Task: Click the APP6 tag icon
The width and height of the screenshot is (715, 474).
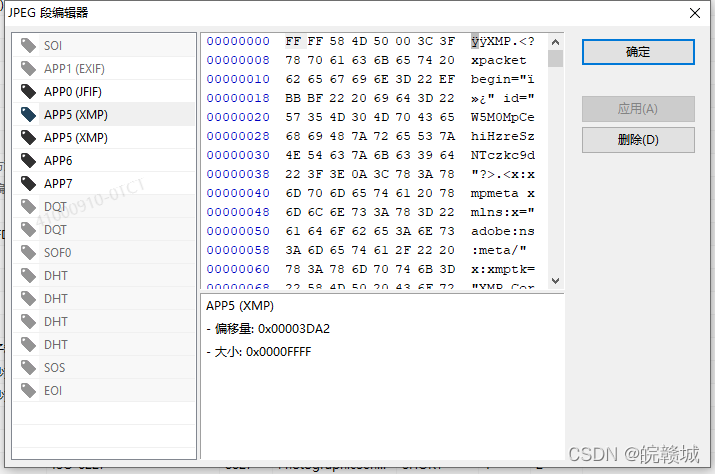Action: [28, 160]
